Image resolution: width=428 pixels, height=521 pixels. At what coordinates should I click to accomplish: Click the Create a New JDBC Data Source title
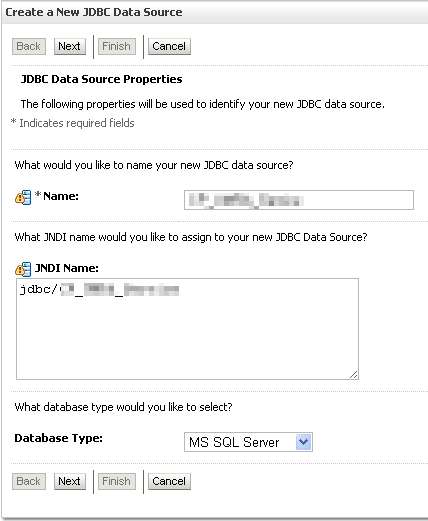point(94,12)
